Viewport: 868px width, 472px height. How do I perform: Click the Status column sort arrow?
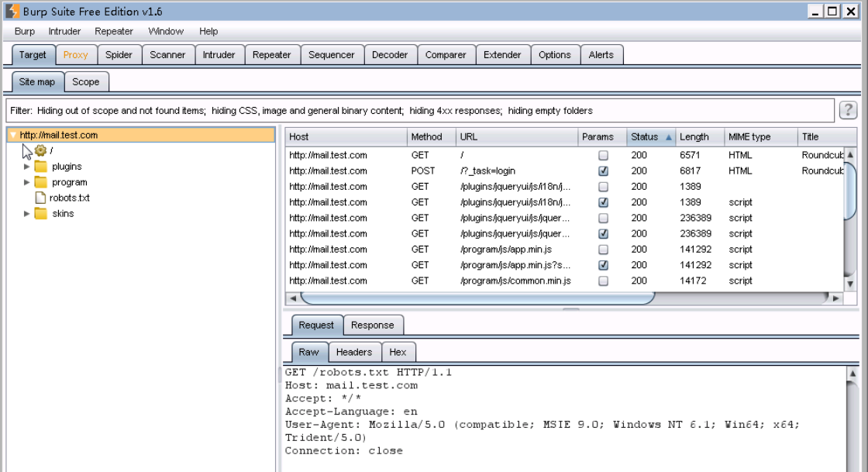pos(668,137)
